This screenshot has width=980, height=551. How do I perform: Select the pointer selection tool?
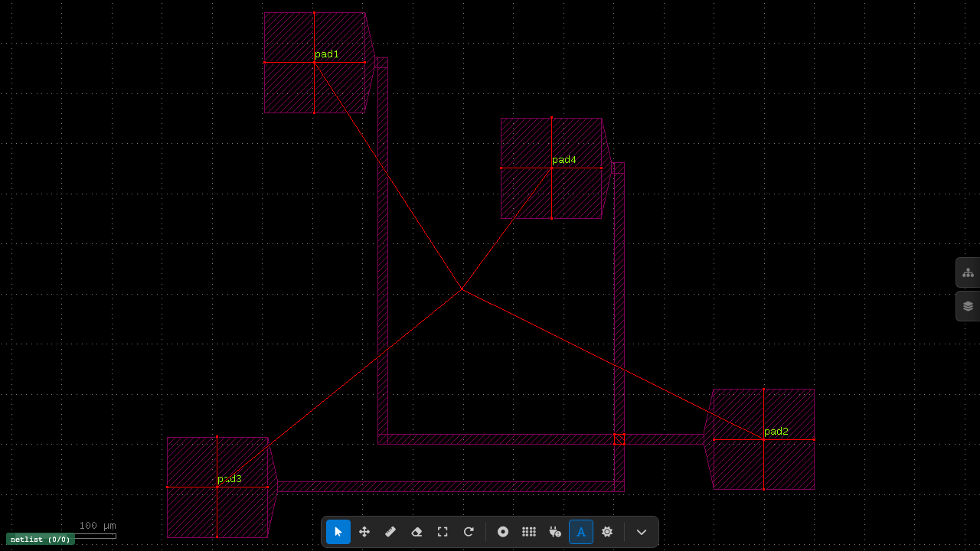338,532
